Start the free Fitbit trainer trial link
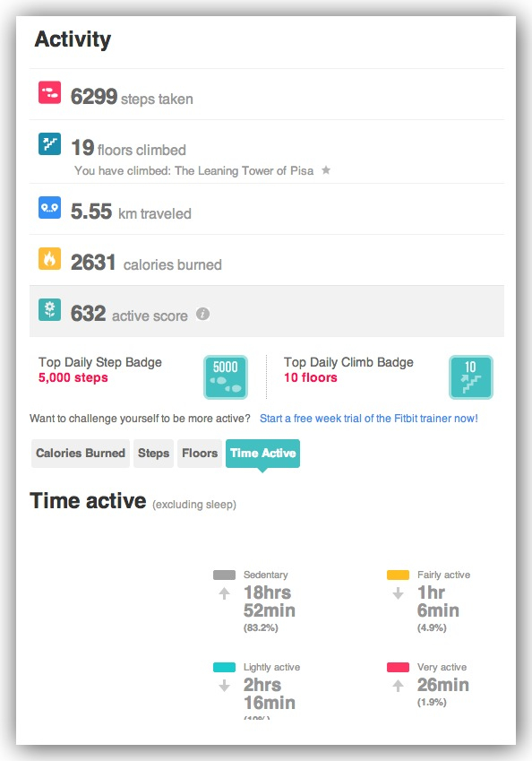The height and width of the screenshot is (761, 532). [x=369, y=419]
